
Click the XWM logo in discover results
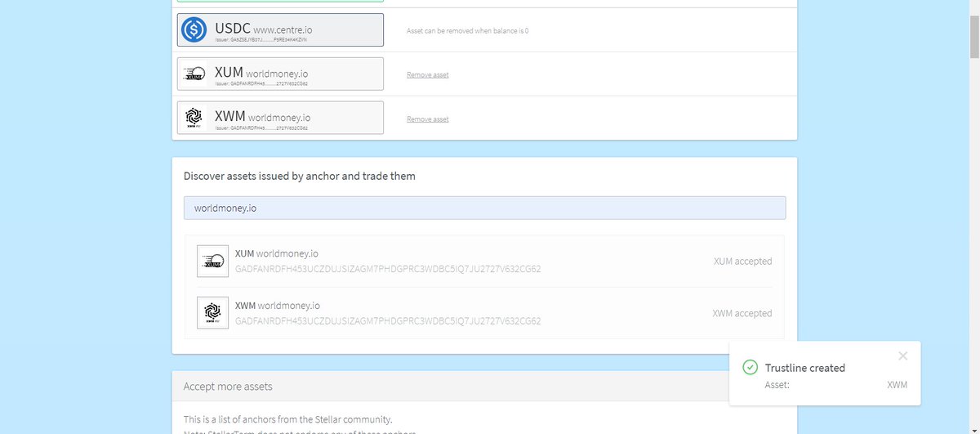pos(212,312)
